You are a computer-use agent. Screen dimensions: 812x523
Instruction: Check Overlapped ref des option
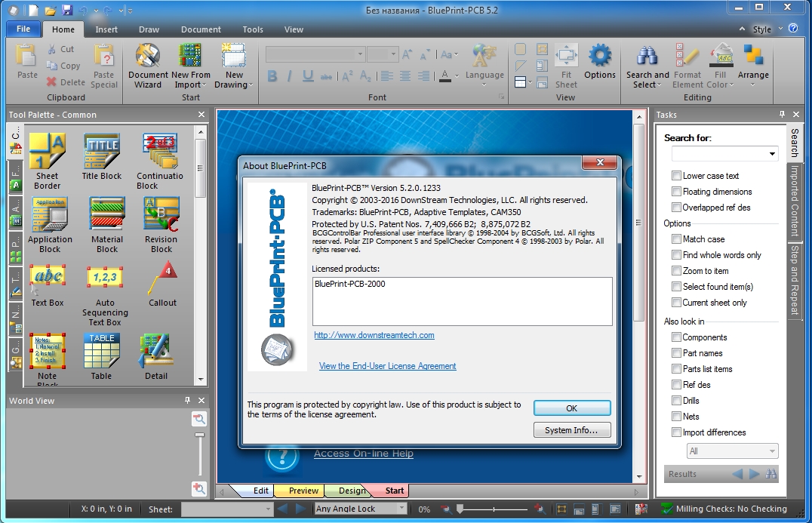click(x=676, y=207)
